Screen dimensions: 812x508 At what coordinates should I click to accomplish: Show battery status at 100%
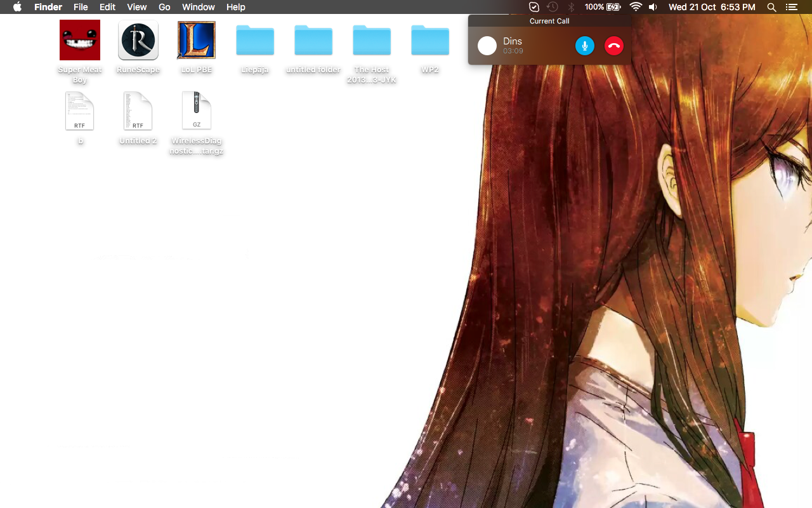tap(603, 7)
